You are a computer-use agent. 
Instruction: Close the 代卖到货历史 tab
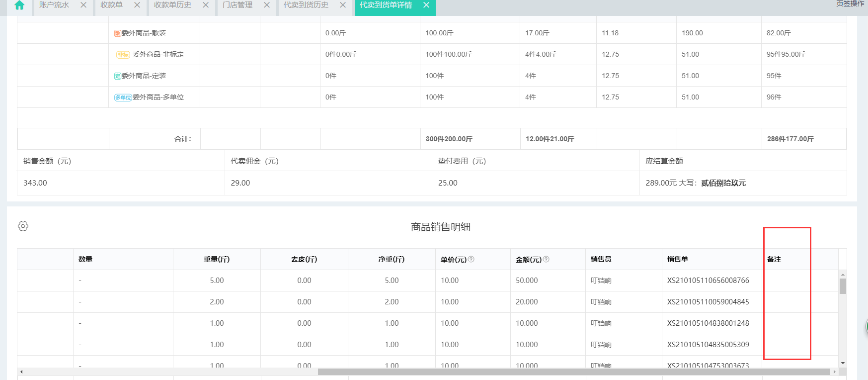(343, 5)
